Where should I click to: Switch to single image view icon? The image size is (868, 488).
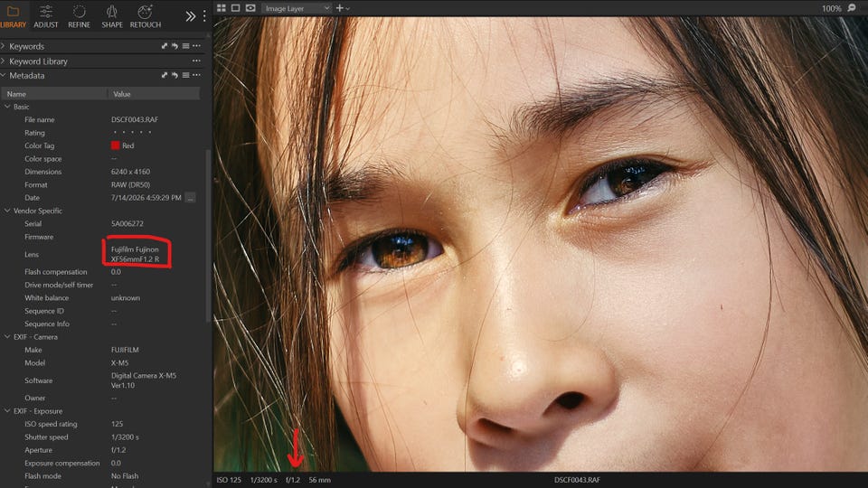pyautogui.click(x=236, y=8)
